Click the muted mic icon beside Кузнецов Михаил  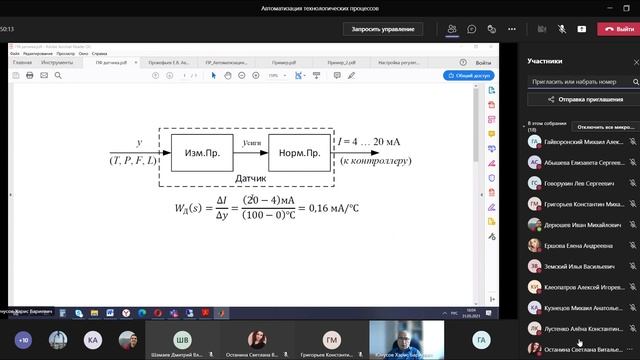point(633,308)
